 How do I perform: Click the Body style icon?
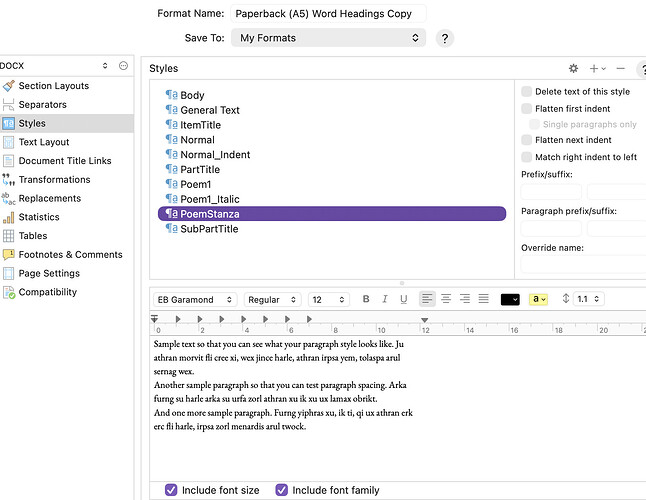(171, 95)
